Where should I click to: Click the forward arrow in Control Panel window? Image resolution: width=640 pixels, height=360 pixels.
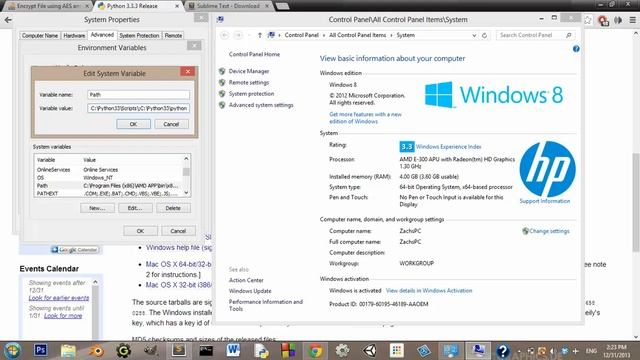(238, 36)
